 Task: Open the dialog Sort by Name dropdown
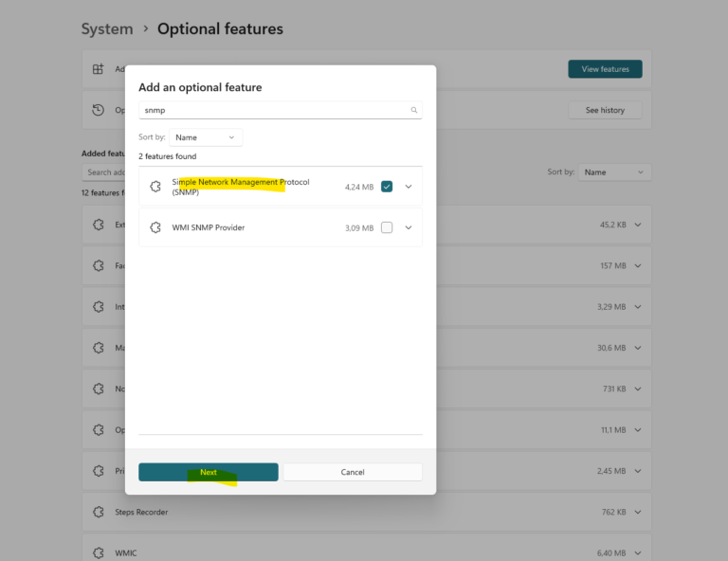(206, 137)
